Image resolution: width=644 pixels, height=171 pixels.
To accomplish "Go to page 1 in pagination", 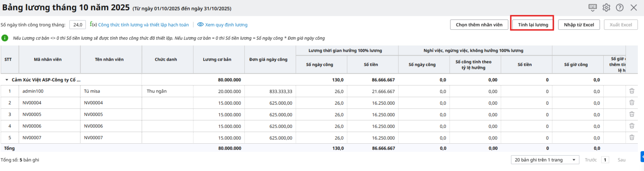I will 605,160.
